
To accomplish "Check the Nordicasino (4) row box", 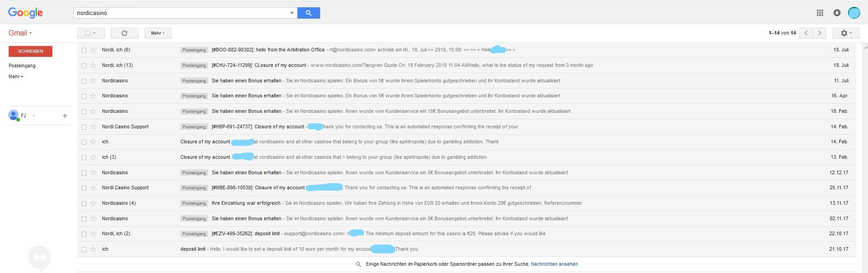I will (x=84, y=203).
